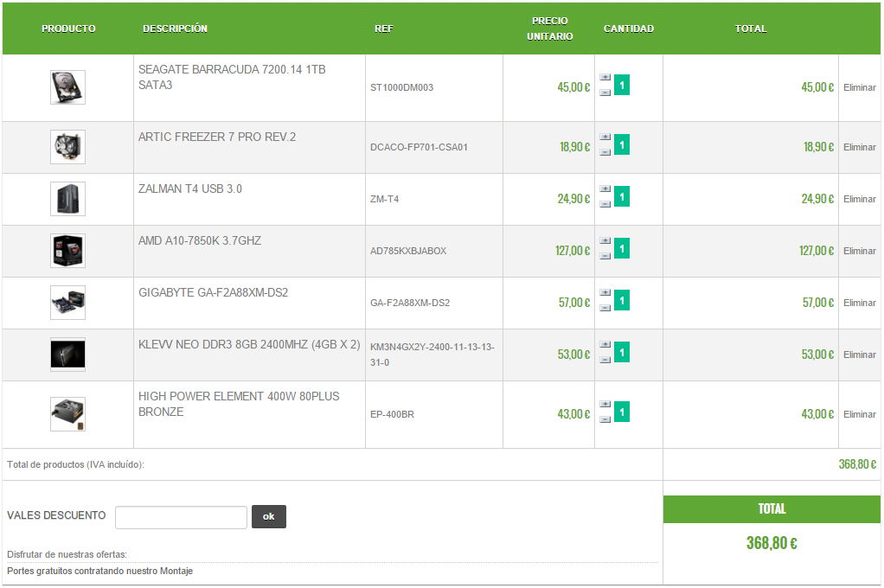Screen dimensions: 884x588
Task: Open SEAGATE BARRACUDA 7200.14 1TB description
Action: (x=232, y=77)
